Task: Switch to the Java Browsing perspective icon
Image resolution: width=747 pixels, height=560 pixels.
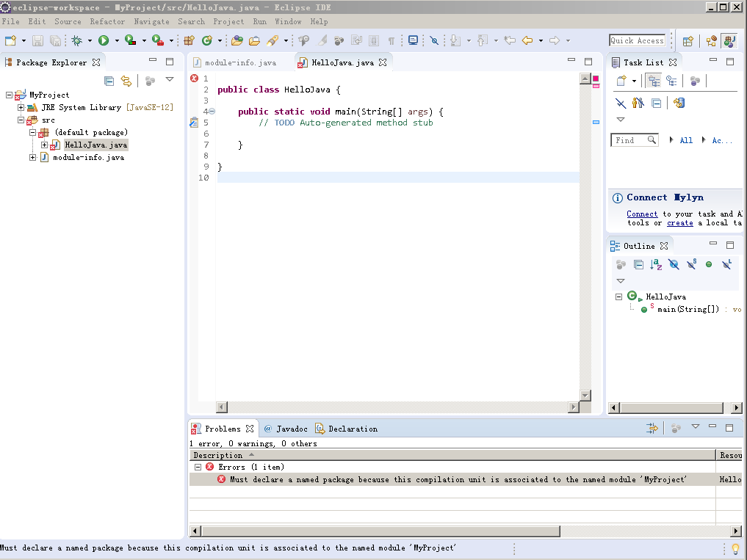Action: coord(711,41)
